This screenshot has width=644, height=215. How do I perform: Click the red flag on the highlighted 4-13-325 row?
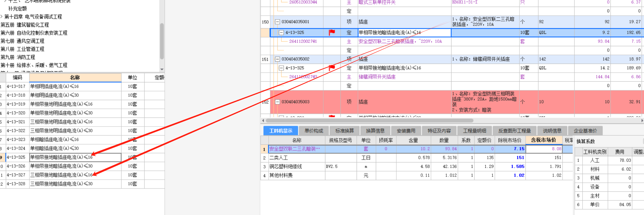[x=332, y=32]
